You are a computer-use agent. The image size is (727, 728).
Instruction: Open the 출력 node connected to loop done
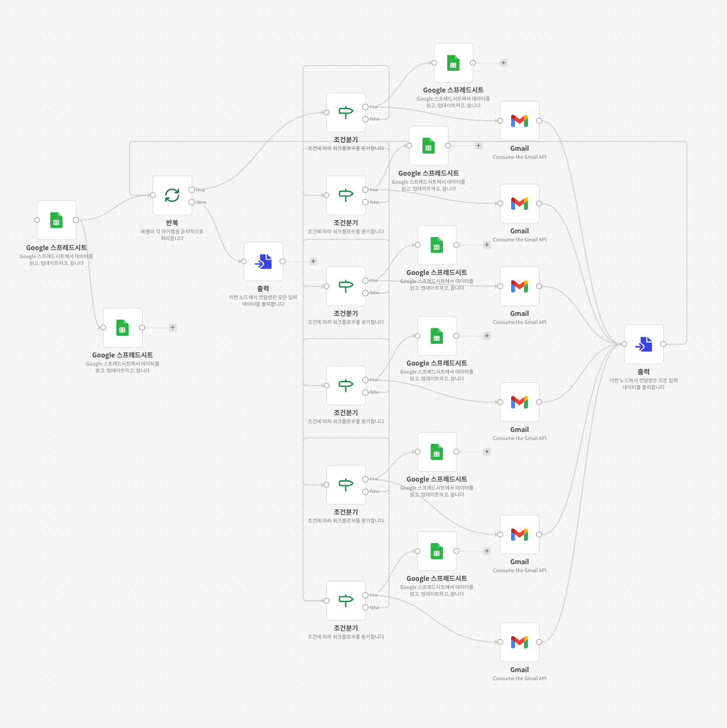[x=264, y=262]
